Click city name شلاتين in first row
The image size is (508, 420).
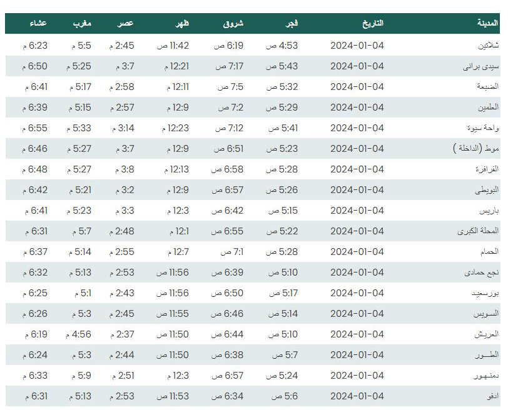[489, 46]
